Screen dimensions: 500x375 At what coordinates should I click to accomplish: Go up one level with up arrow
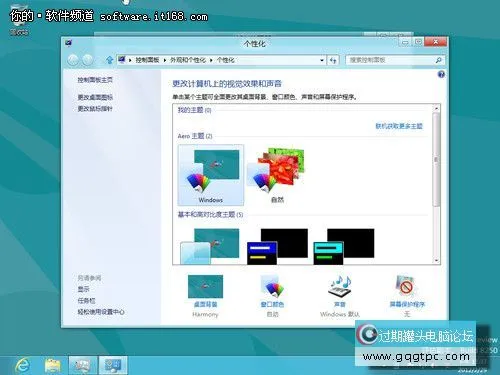109,60
